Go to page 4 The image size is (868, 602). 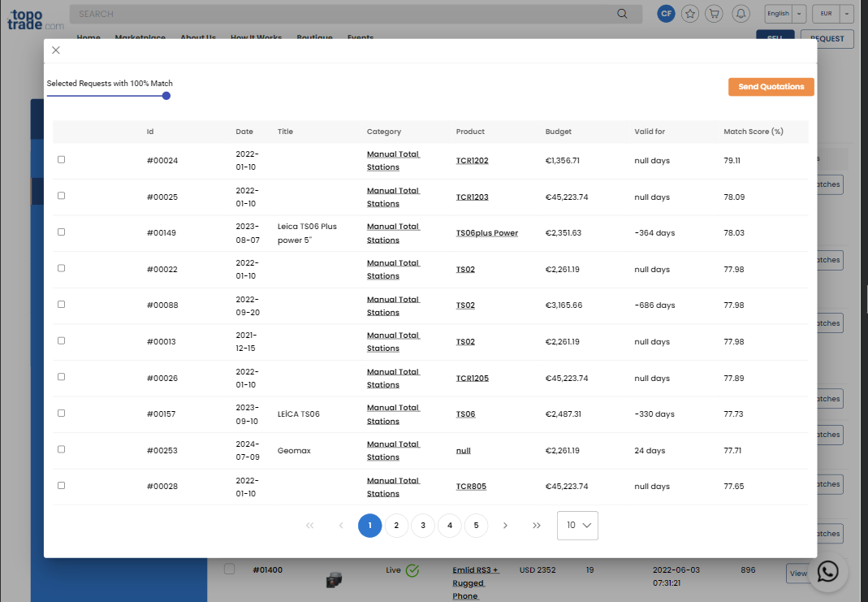click(x=450, y=526)
